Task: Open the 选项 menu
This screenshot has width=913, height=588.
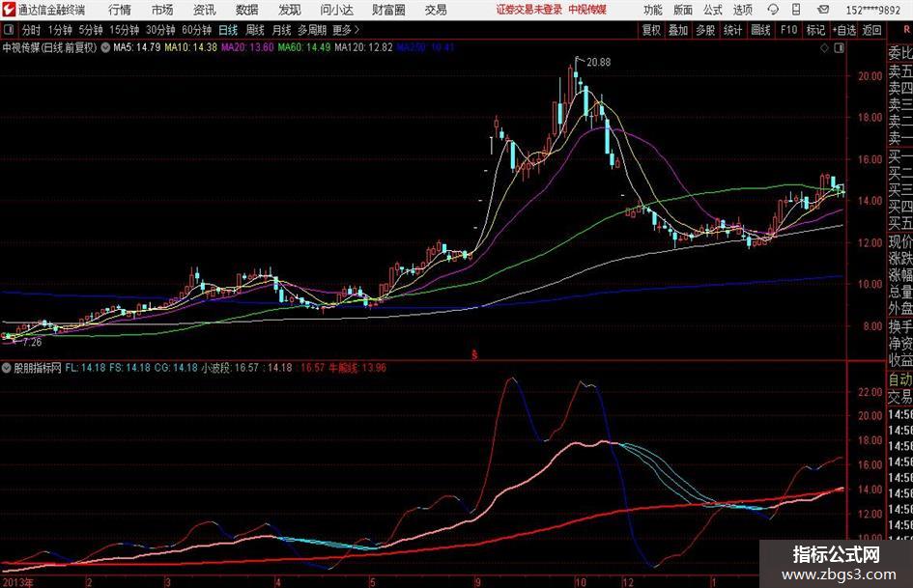Action: (742, 10)
